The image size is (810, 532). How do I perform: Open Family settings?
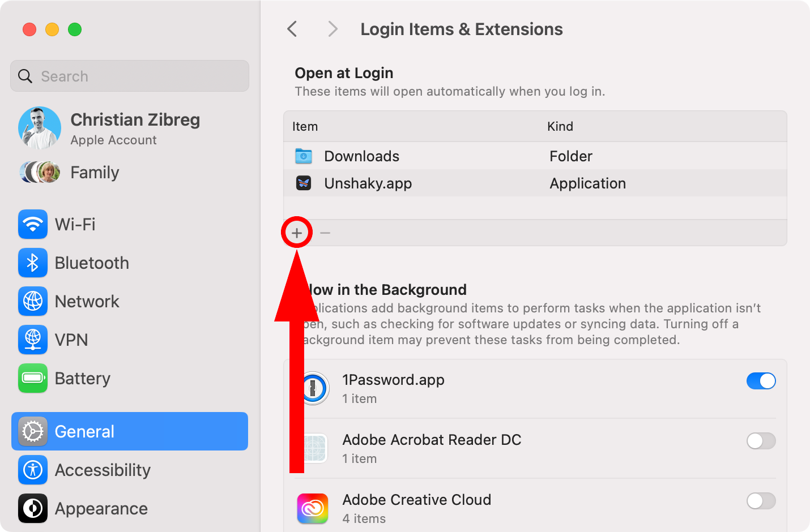(94, 172)
